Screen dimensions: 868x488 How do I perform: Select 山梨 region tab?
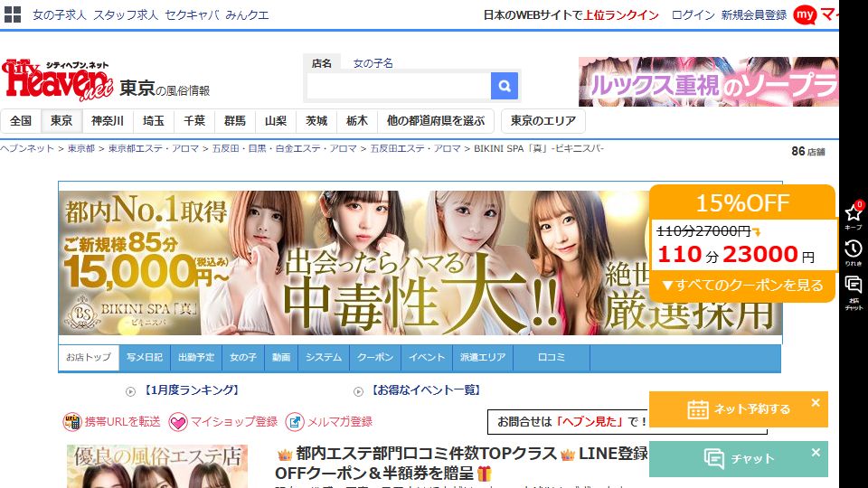tap(276, 120)
